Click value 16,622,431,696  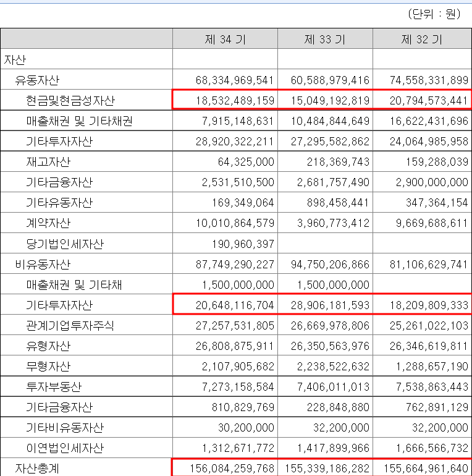pos(429,121)
